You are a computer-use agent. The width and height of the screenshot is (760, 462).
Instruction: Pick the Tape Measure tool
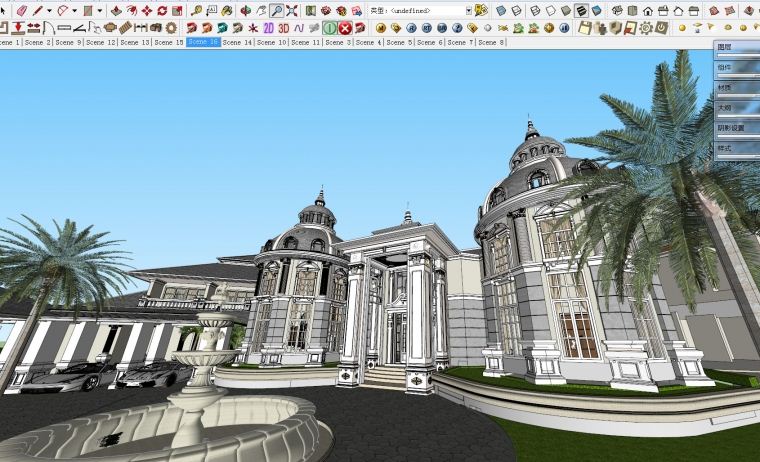tap(196, 10)
